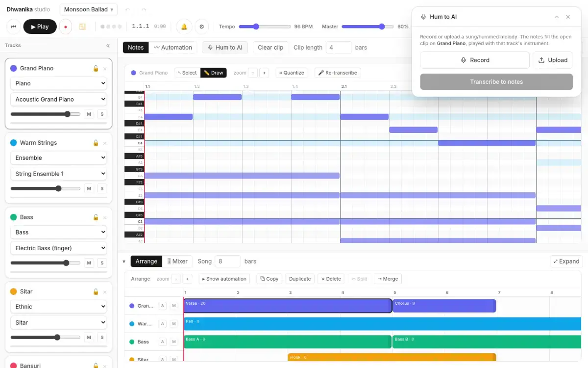Click the Duplicate button in the arrange toolbar
Image resolution: width=588 pixels, height=368 pixels.
tap(300, 279)
